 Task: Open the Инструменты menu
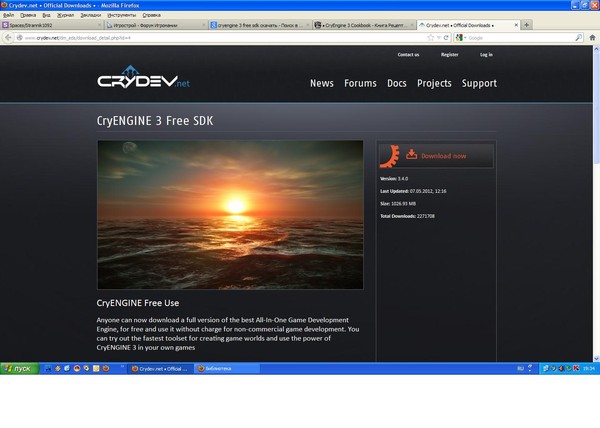(122, 15)
